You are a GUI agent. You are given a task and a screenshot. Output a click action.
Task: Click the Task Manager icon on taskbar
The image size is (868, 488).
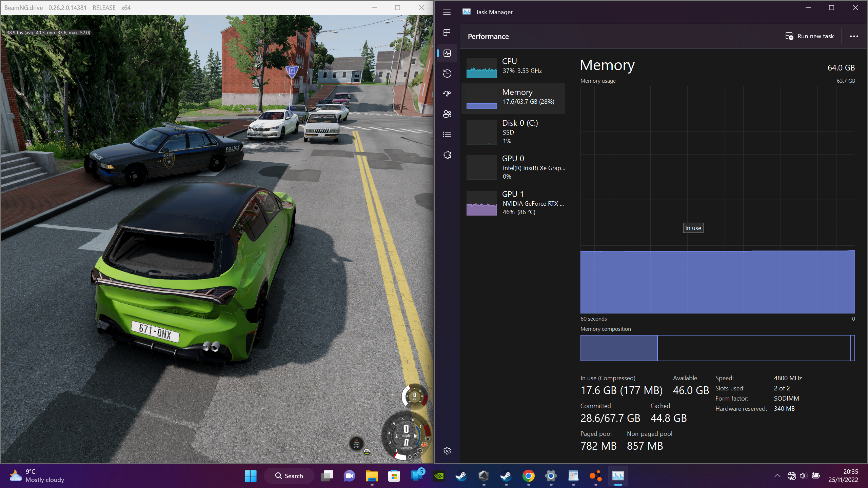[x=618, y=476]
